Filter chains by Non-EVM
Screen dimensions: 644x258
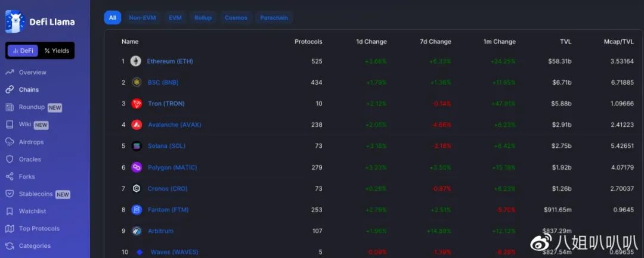coord(143,18)
